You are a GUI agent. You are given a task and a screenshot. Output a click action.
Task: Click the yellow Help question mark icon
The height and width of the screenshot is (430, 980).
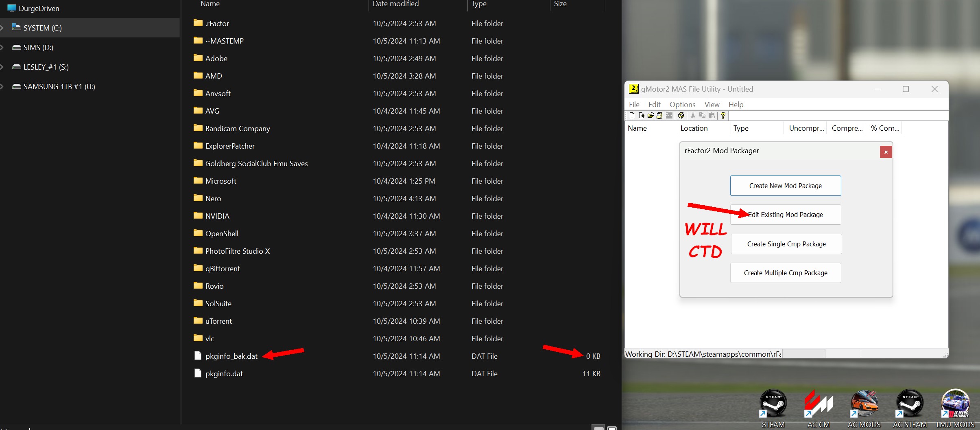tap(723, 116)
